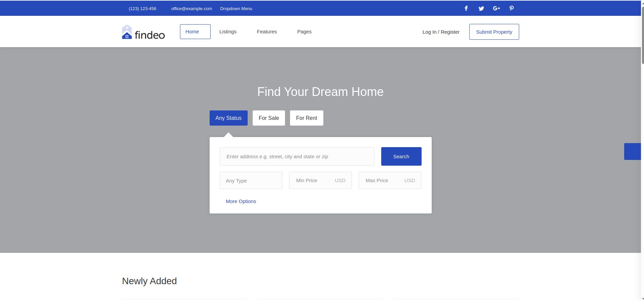Open the Pinterest social icon
Screen dimensions: 644x300
[511, 8]
